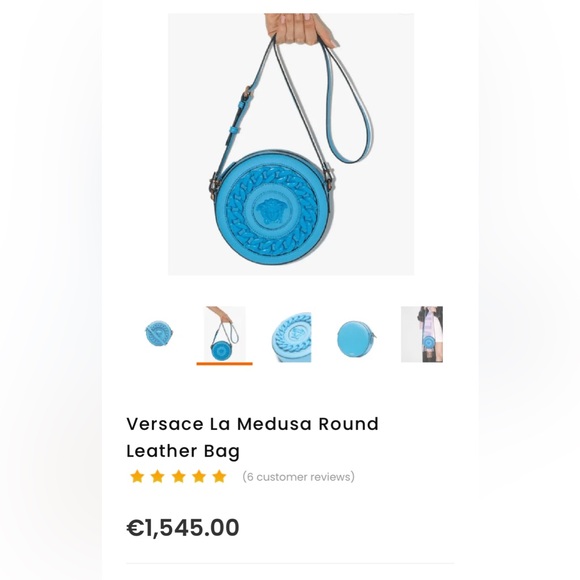580x580 pixels.
Task: Open the Versace La Medusa Round Leather Bag title
Action: pyautogui.click(x=252, y=437)
